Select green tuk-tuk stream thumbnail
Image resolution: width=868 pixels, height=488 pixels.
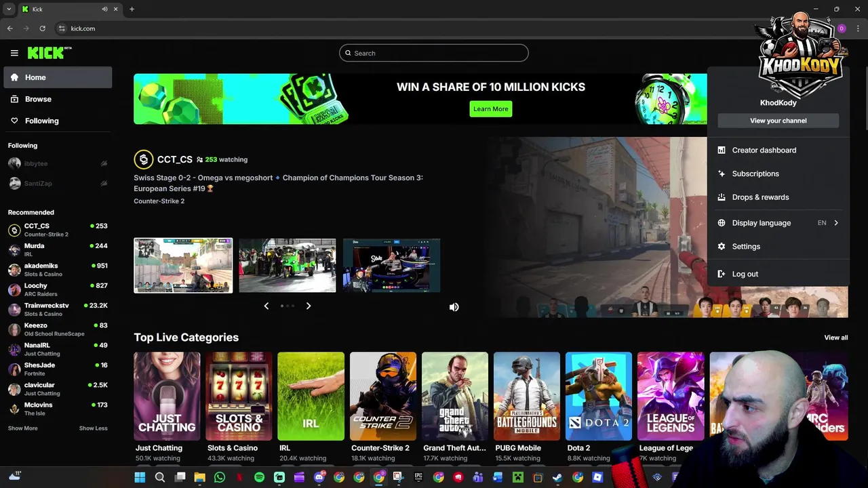[288, 266]
